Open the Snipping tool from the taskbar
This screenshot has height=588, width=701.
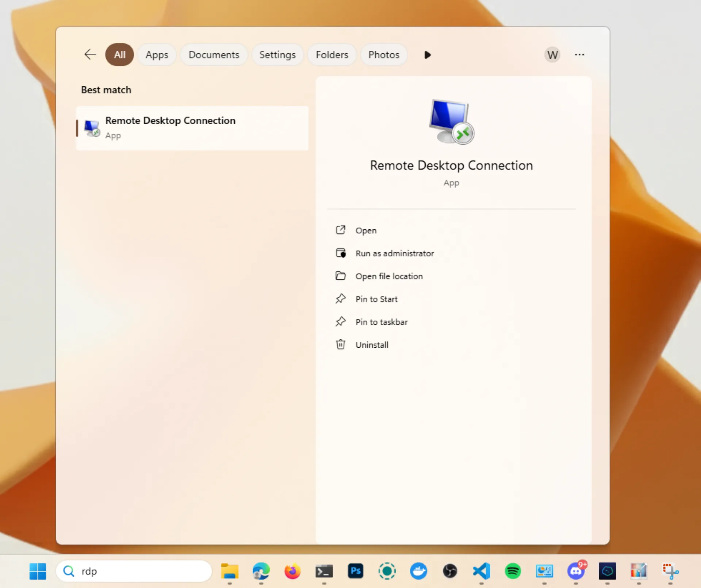click(670, 571)
